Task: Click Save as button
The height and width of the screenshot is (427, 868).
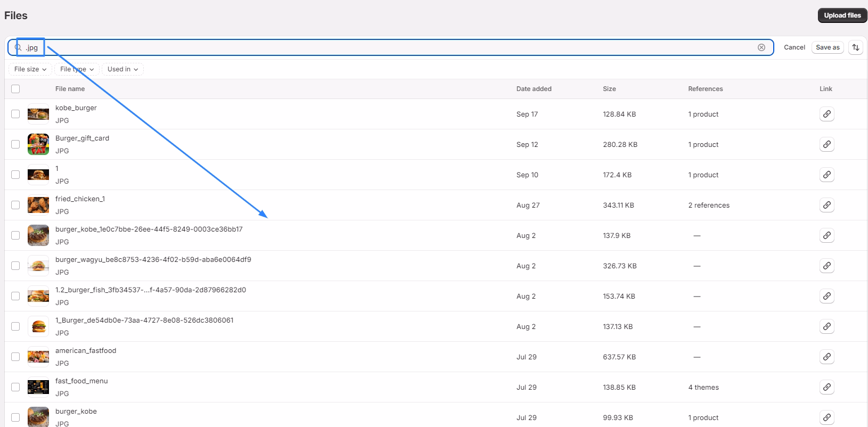Action: click(x=828, y=47)
